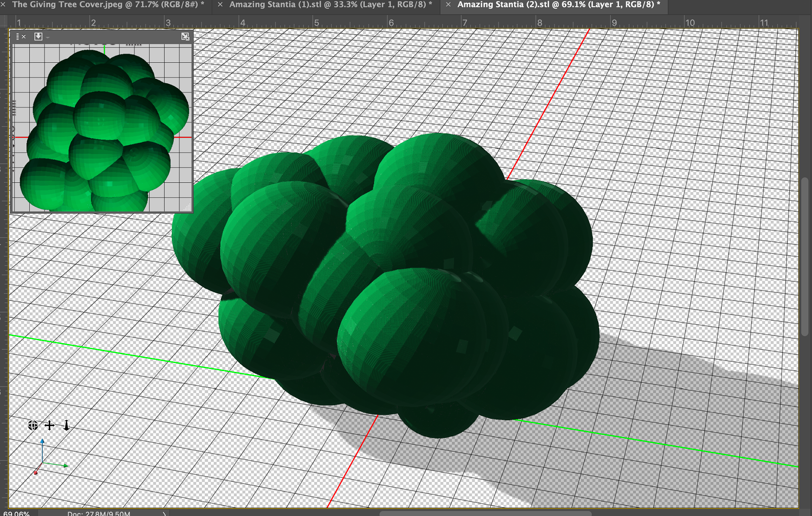812x516 pixels.
Task: Click the green Y-axis arrow on axis widget
Action: (x=66, y=466)
